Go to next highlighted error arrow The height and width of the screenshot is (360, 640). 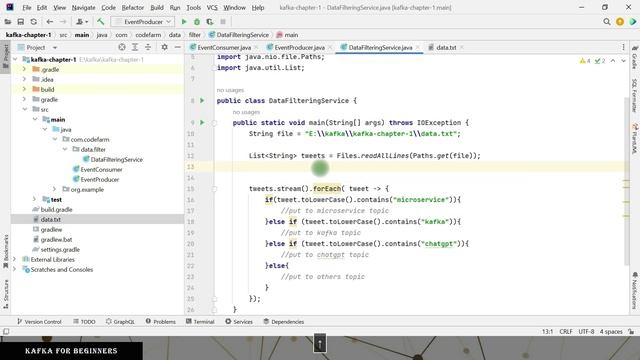tap(623, 61)
